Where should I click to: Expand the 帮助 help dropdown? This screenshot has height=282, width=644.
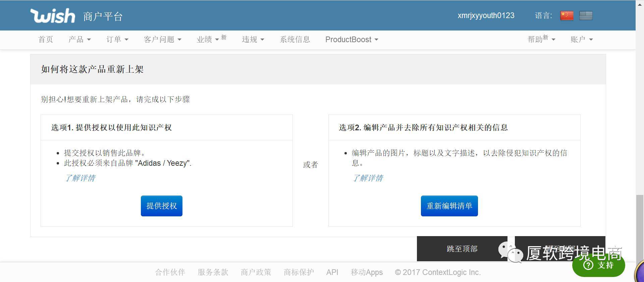pyautogui.click(x=541, y=39)
